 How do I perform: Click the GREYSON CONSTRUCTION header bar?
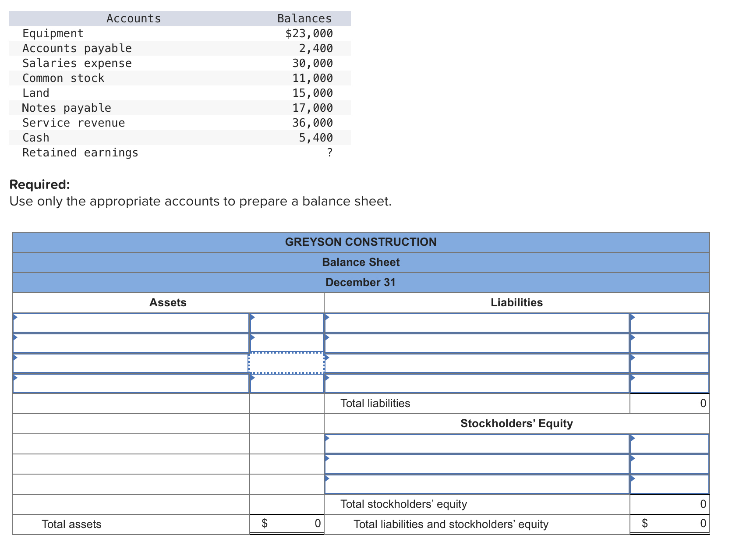[361, 242]
